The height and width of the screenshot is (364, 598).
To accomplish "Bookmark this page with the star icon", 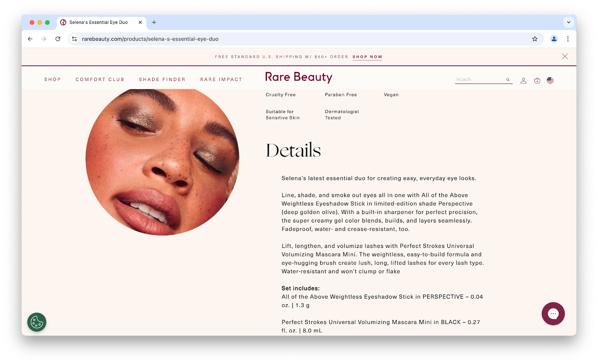I will [x=535, y=39].
